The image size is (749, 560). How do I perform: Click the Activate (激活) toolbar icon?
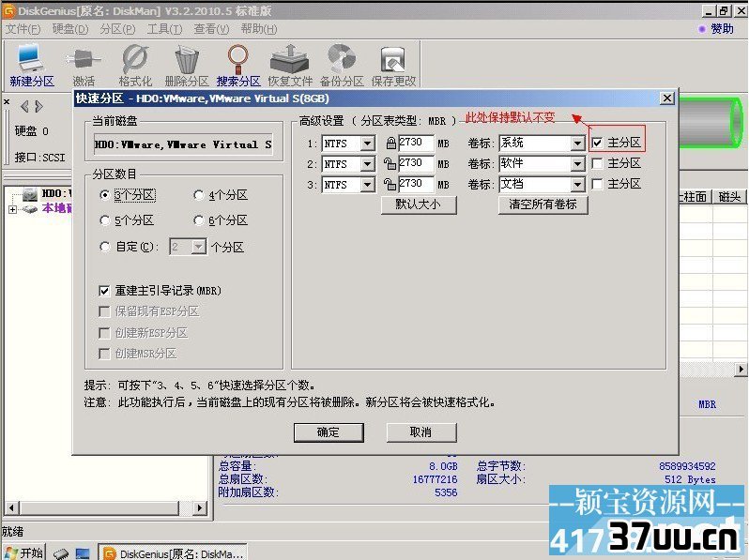click(84, 65)
